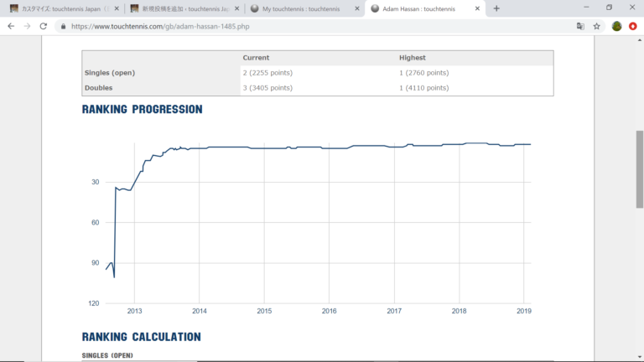
Task: Click the Singles (open) table row label
Action: (110, 73)
